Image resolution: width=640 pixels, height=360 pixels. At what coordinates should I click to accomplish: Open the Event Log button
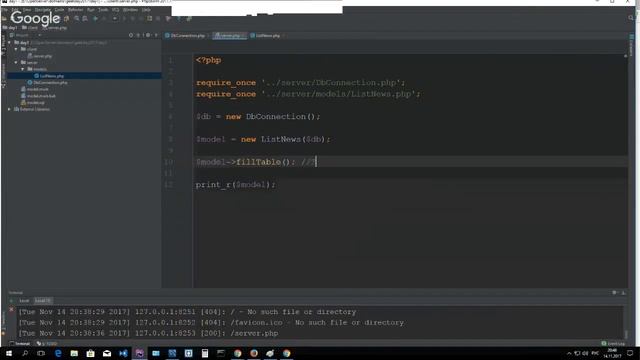(613, 344)
